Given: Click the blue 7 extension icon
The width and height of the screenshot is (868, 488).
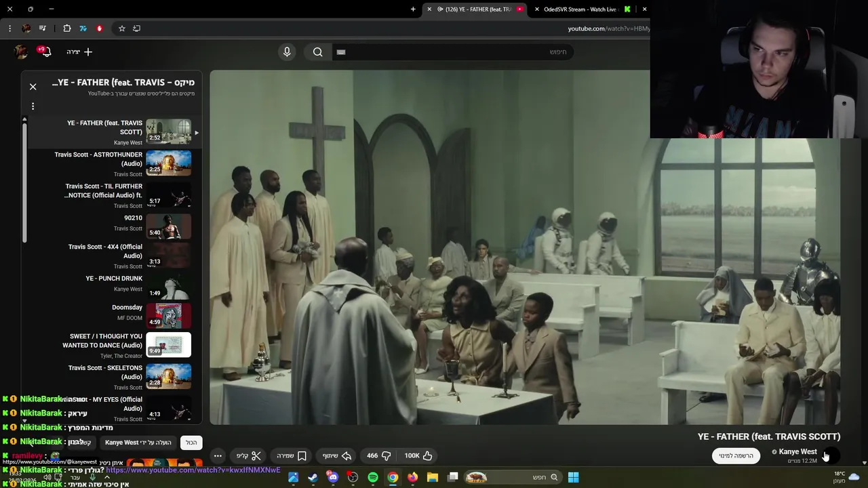Looking at the screenshot, I should pyautogui.click(x=83, y=28).
